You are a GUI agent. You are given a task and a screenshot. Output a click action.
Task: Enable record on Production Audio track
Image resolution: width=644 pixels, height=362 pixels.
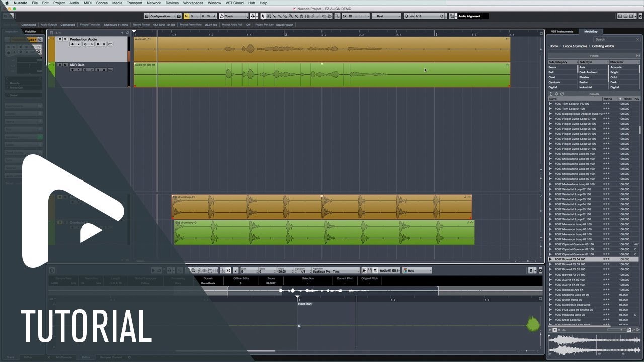[72, 44]
